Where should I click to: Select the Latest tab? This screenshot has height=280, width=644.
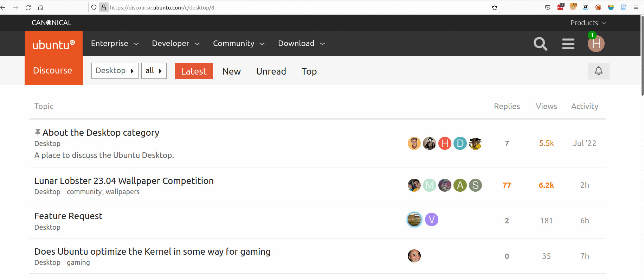coord(194,71)
